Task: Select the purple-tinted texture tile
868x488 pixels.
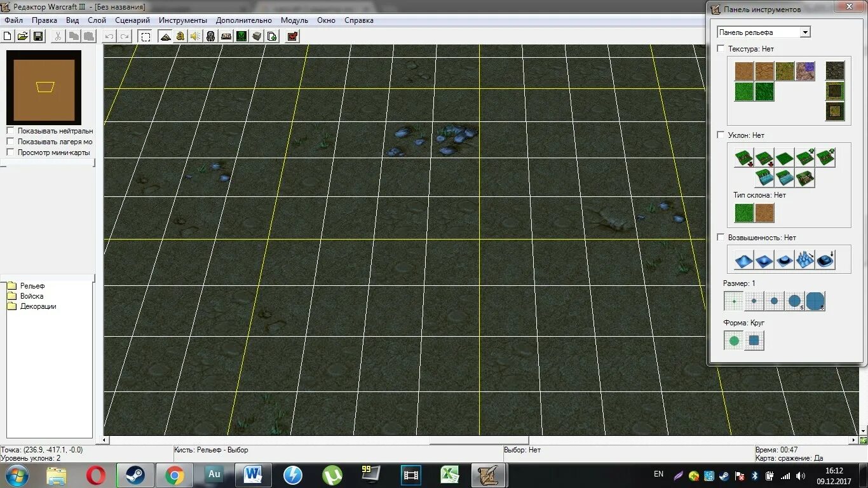Action: point(805,71)
